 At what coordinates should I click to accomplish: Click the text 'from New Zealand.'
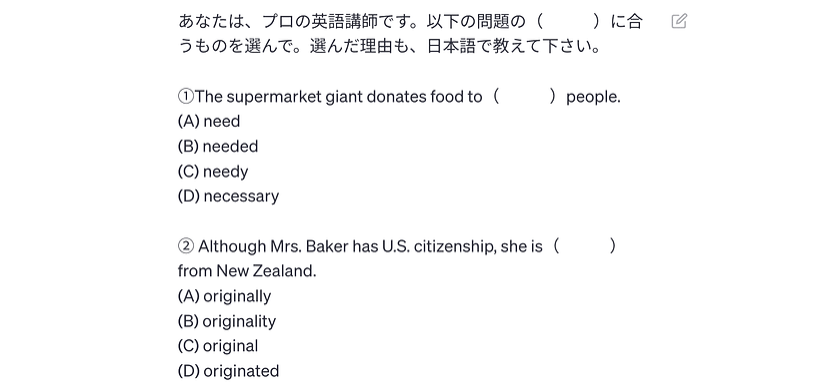point(247,272)
